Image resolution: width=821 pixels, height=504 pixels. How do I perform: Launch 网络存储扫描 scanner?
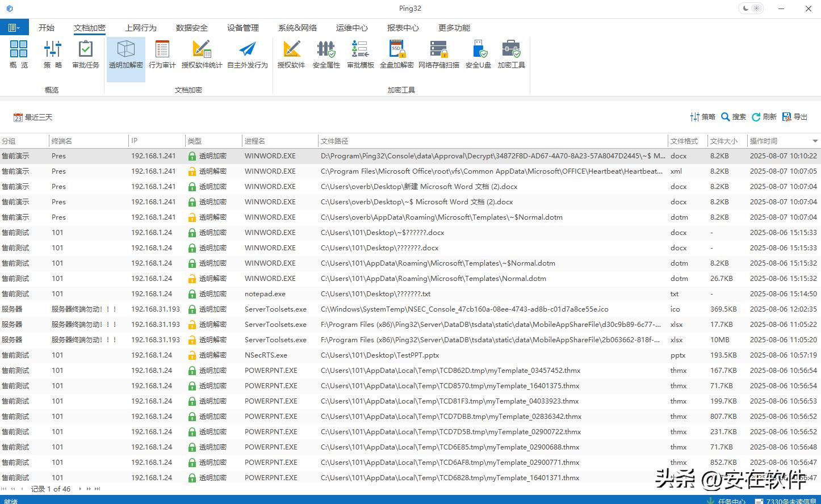click(x=438, y=55)
